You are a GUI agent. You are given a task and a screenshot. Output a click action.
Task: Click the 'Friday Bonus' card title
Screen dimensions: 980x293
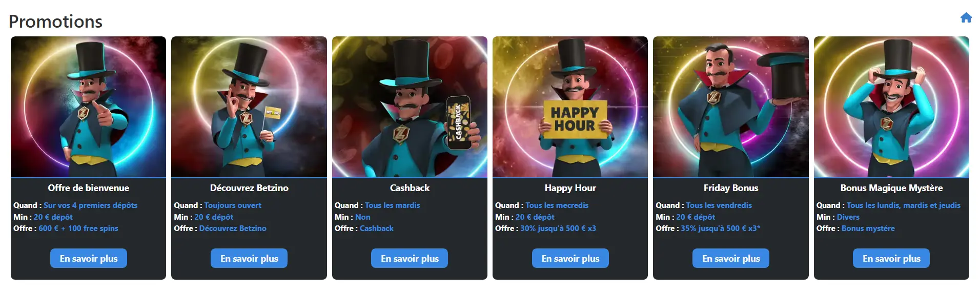(731, 188)
